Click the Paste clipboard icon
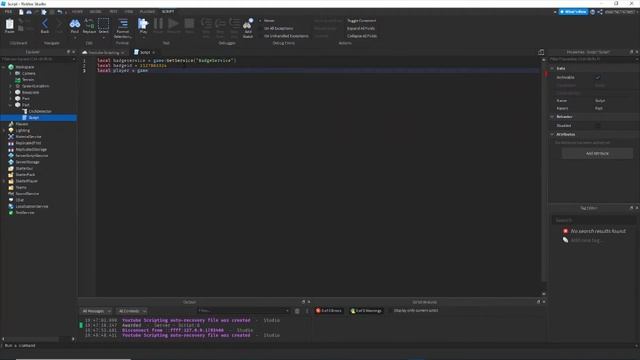 (x=9, y=24)
